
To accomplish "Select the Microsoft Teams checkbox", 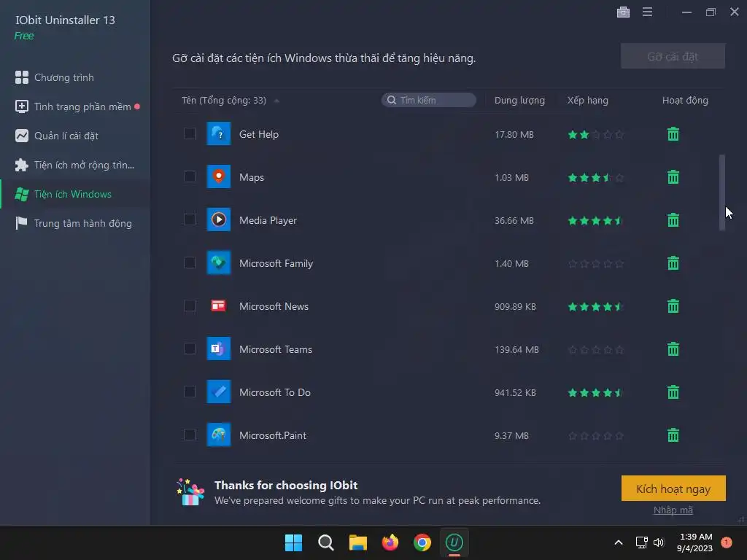I will click(x=190, y=349).
